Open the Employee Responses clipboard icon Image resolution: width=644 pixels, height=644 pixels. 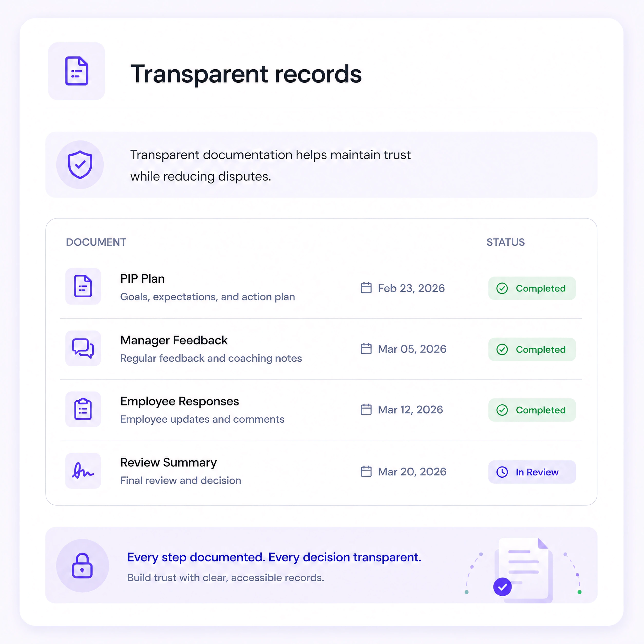[83, 409]
